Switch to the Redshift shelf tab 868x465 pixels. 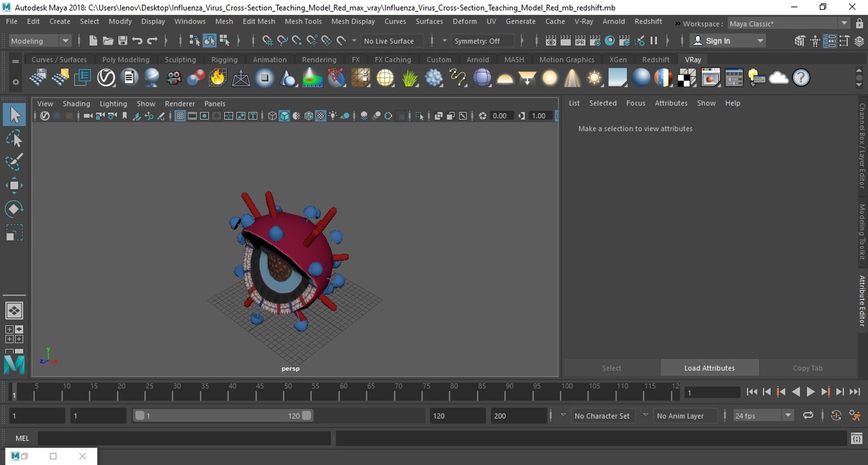[x=656, y=60]
